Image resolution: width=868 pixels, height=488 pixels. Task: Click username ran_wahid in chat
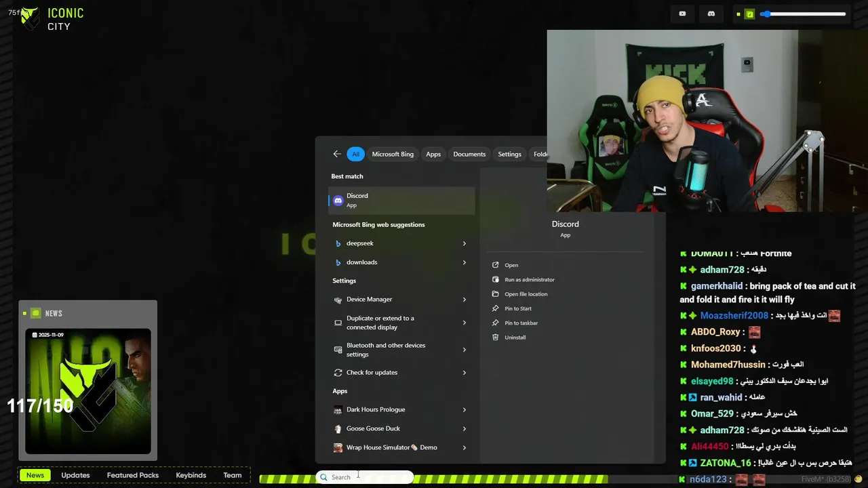pos(722,397)
